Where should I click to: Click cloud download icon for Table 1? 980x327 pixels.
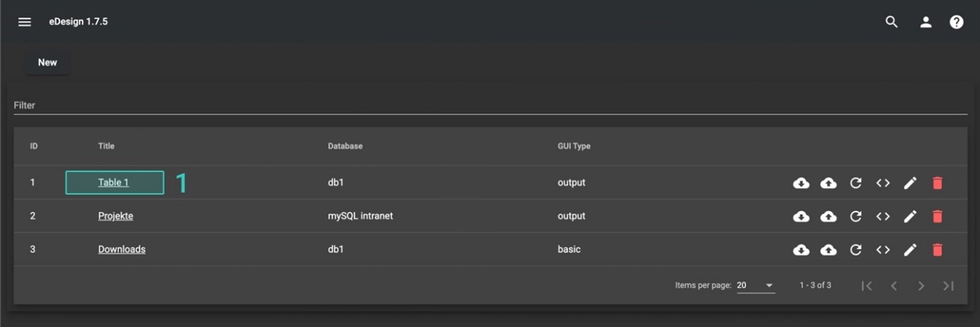[x=801, y=183]
